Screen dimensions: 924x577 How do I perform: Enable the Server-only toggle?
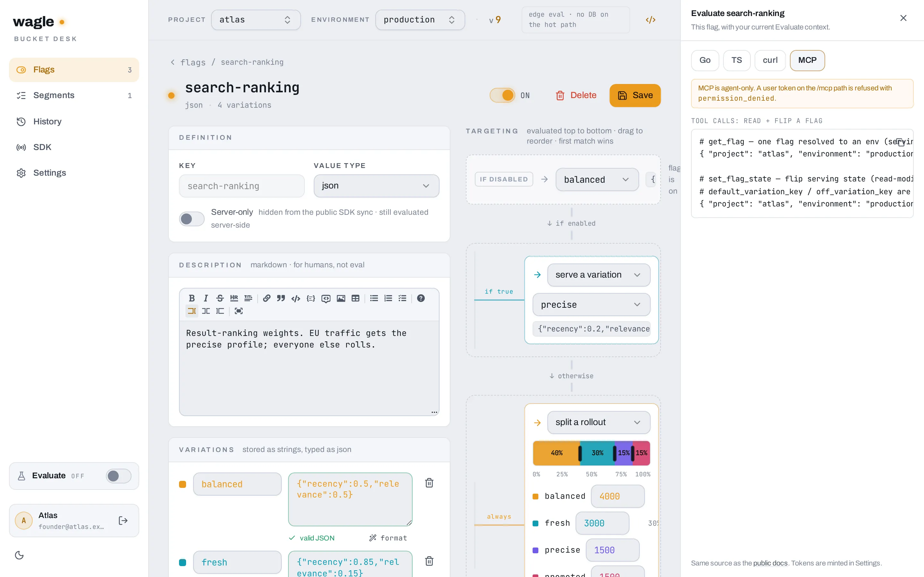tap(192, 219)
